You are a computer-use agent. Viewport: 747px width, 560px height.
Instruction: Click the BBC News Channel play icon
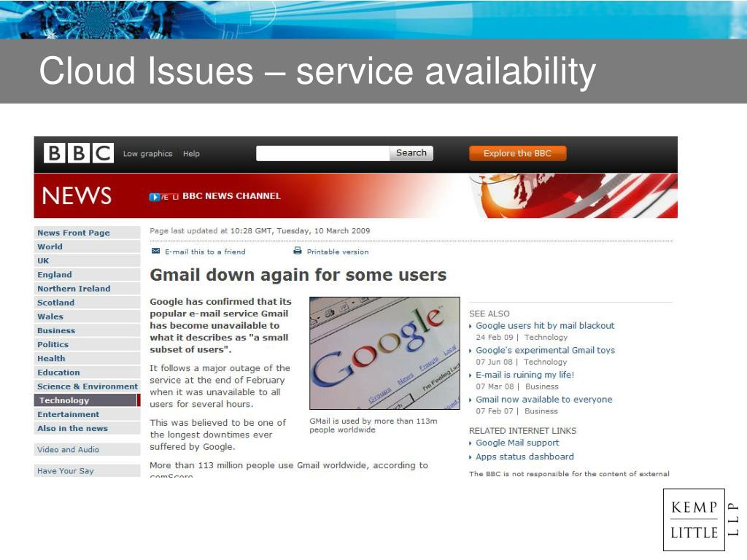(155, 197)
